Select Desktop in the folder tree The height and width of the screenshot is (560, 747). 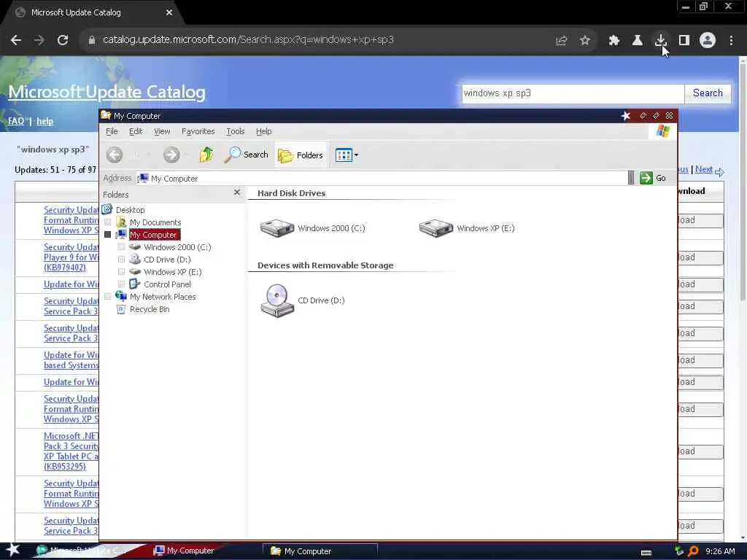[130, 210]
